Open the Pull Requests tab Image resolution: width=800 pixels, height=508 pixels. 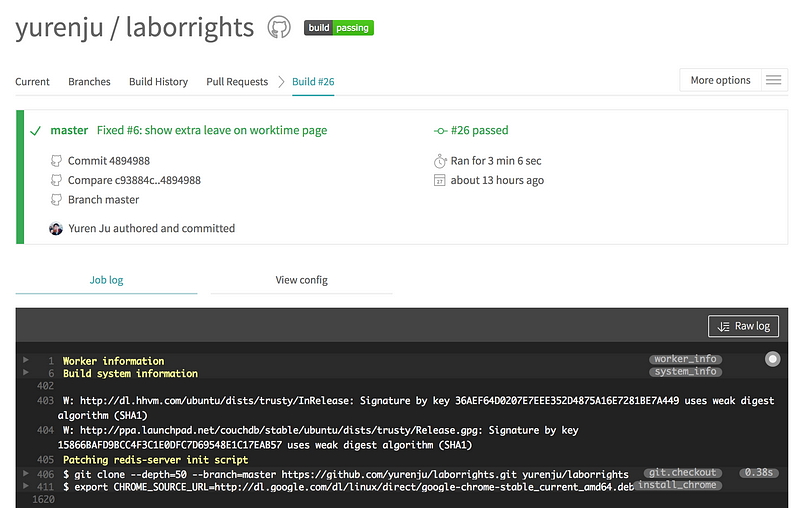pyautogui.click(x=237, y=82)
